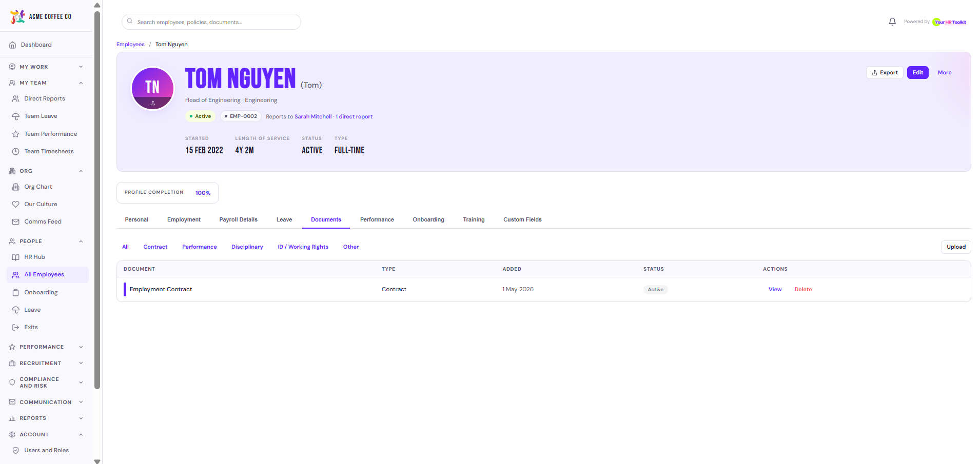
Task: Click the Reports bar chart icon
Action: tap(12, 418)
